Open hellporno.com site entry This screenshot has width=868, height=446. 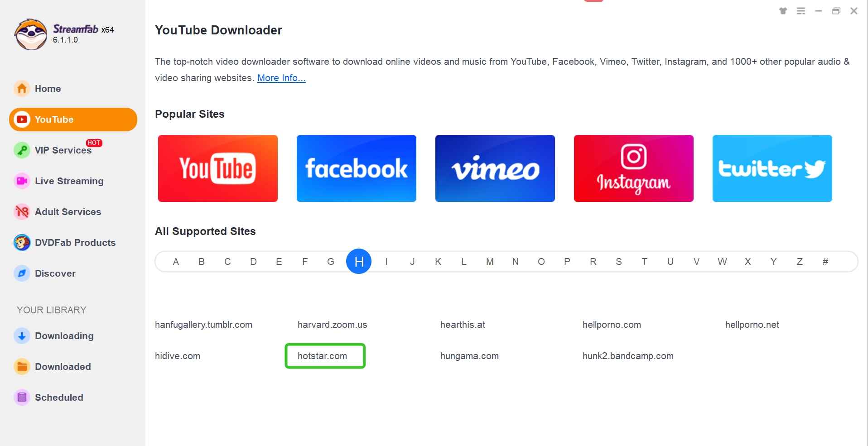[612, 325]
